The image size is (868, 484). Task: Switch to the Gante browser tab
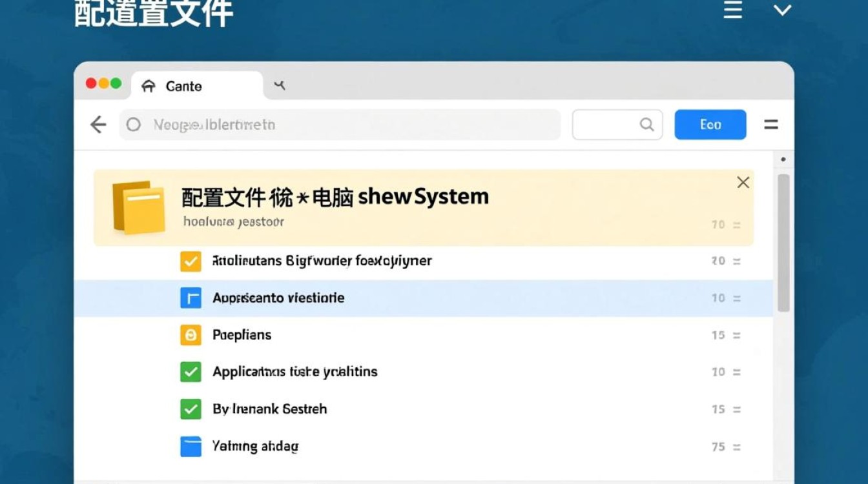click(x=184, y=85)
